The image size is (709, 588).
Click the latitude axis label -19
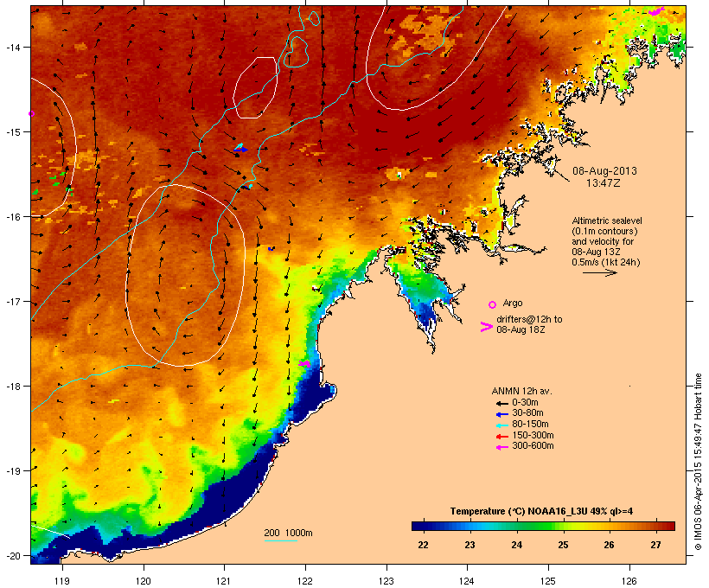click(x=13, y=471)
